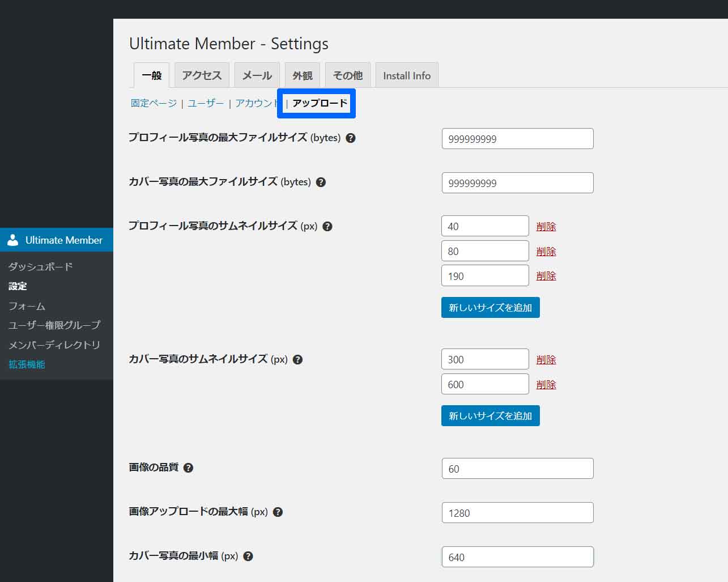Image resolution: width=728 pixels, height=582 pixels.
Task: Select the アップロード sub-section
Action: [x=320, y=103]
